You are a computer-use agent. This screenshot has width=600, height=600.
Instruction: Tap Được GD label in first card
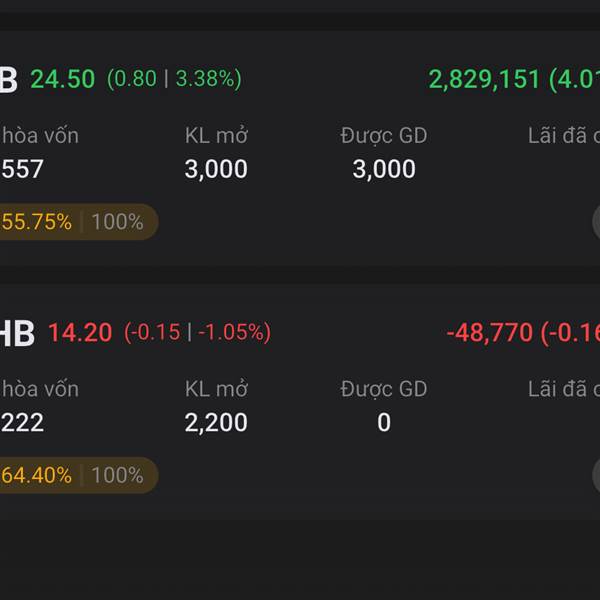click(x=384, y=136)
